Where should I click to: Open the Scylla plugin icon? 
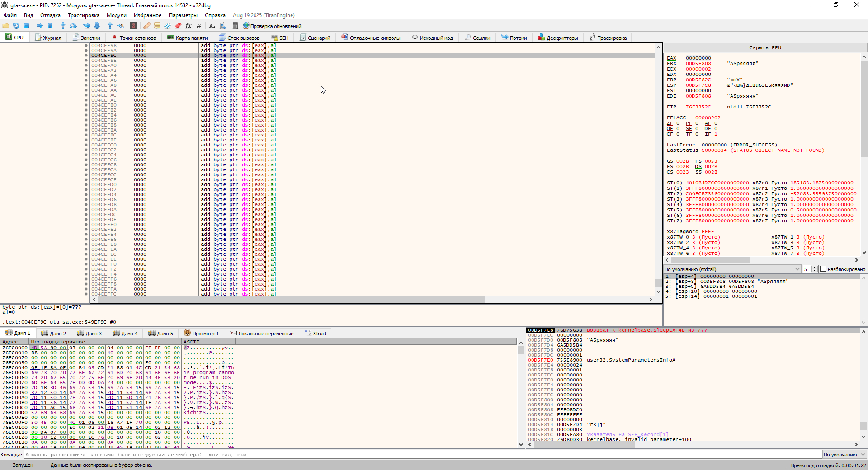pos(134,26)
